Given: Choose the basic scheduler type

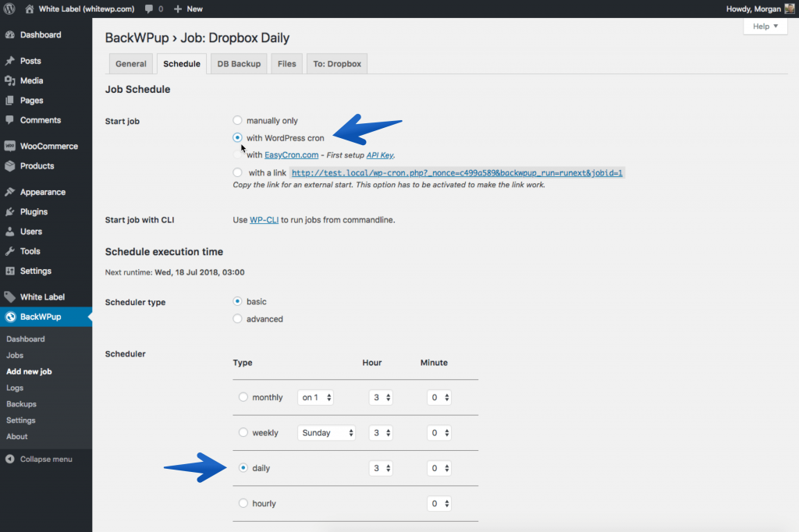Looking at the screenshot, I should point(237,301).
